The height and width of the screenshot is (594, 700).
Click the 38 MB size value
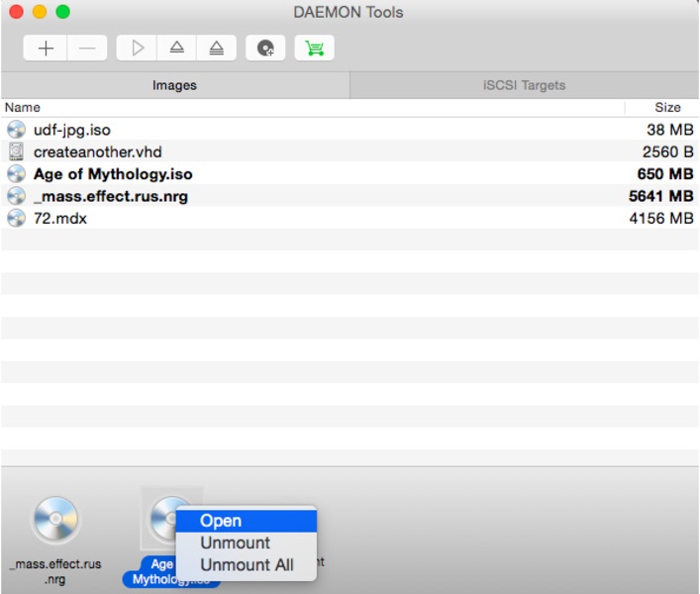click(670, 130)
